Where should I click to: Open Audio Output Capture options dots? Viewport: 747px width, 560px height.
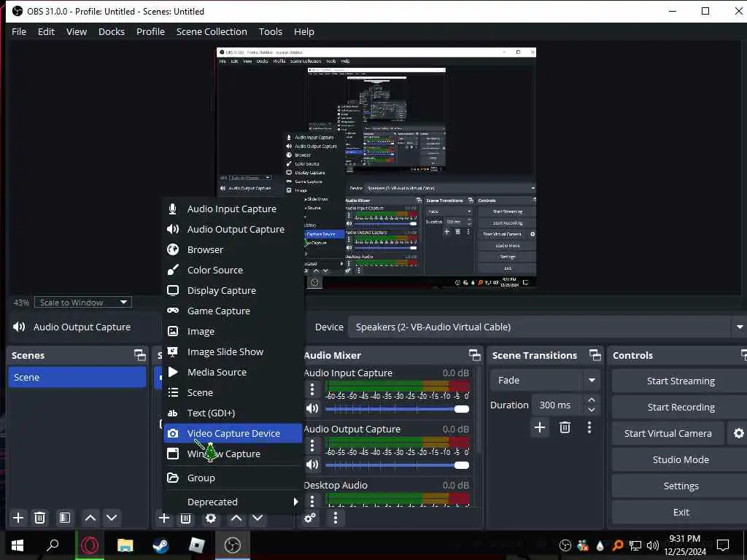coord(312,446)
